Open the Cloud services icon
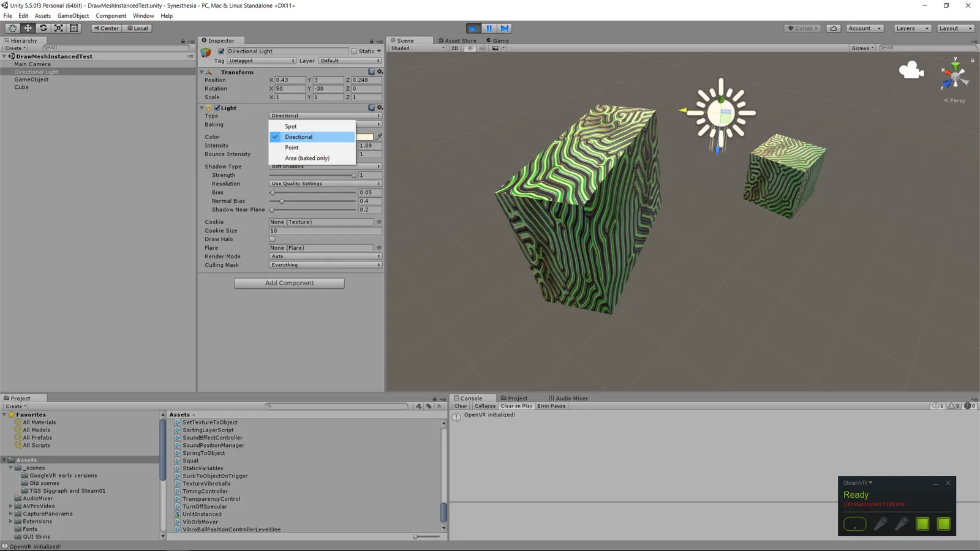The height and width of the screenshot is (551, 980). tap(833, 28)
